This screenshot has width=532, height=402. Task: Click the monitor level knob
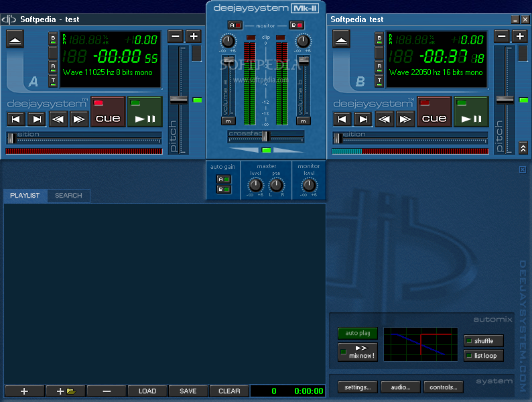point(309,186)
